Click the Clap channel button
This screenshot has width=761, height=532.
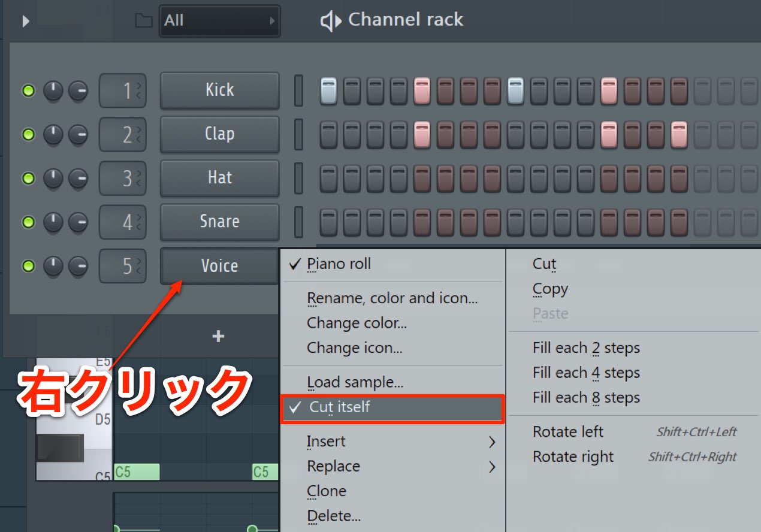219,134
